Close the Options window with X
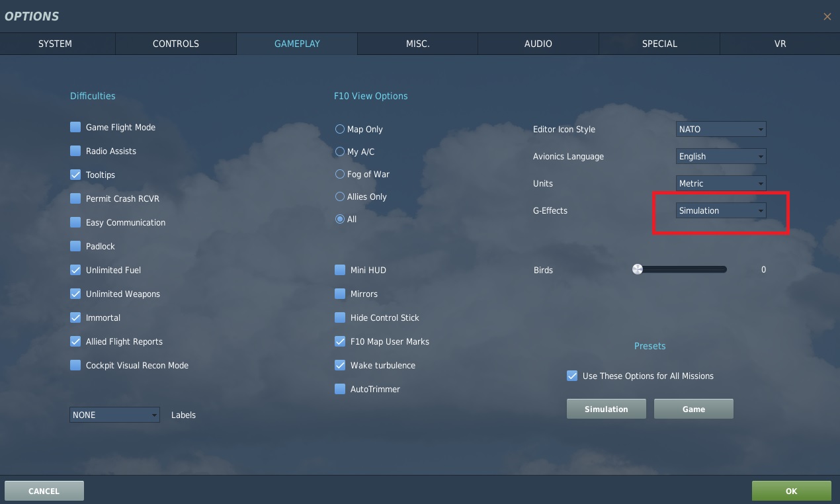This screenshot has height=504, width=840. [x=827, y=17]
